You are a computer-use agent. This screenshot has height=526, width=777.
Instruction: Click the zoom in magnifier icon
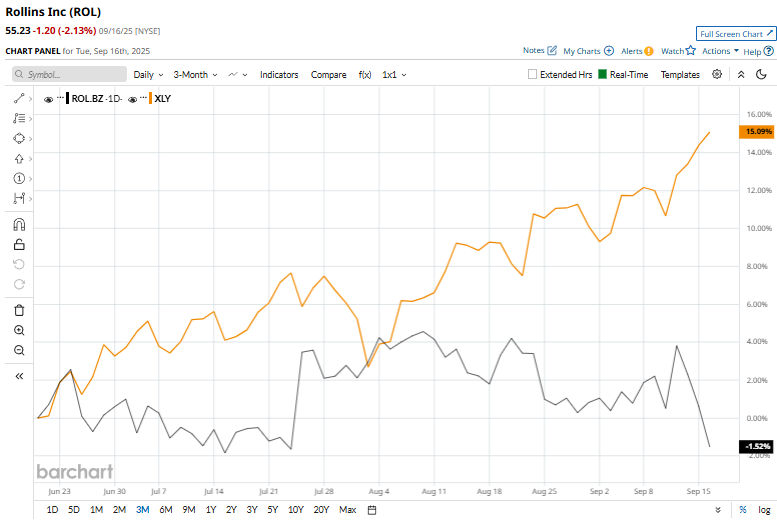click(x=19, y=330)
